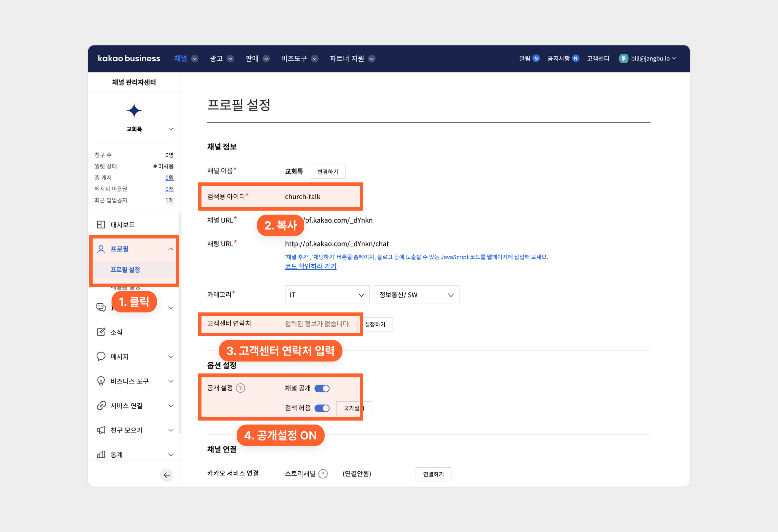Screen dimensions: 778x532
Task: Open the 정보통신/SW subcategory dropdown
Action: click(x=417, y=295)
